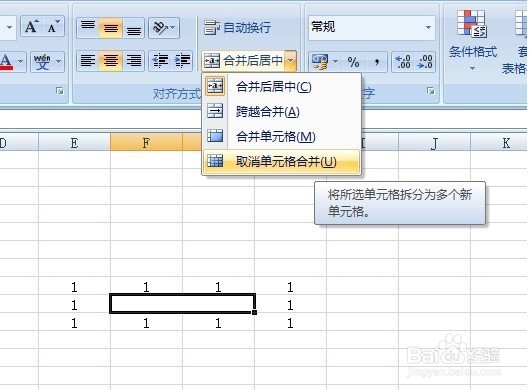Select top vertical align icon
531x390 pixels.
[x=88, y=28]
